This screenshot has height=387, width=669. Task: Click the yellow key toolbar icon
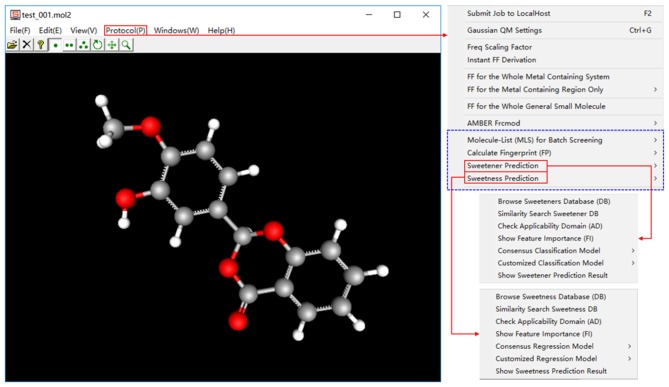[41, 45]
